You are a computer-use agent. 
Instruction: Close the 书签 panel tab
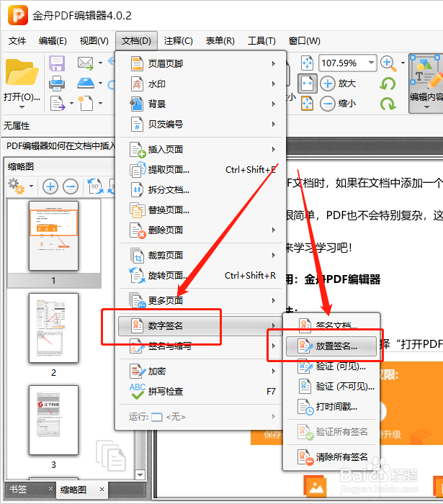[x=50, y=489]
